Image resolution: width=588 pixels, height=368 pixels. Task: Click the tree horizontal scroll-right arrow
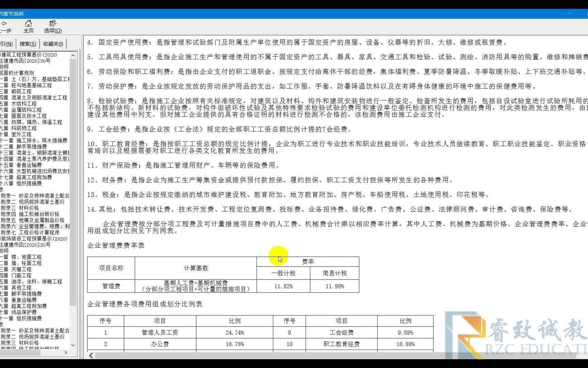(x=66, y=353)
